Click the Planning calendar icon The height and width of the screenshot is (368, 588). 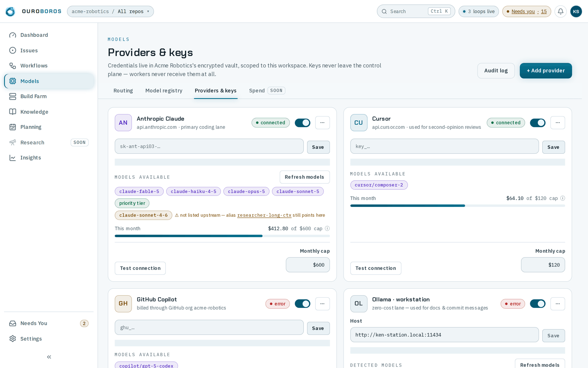[x=13, y=127]
